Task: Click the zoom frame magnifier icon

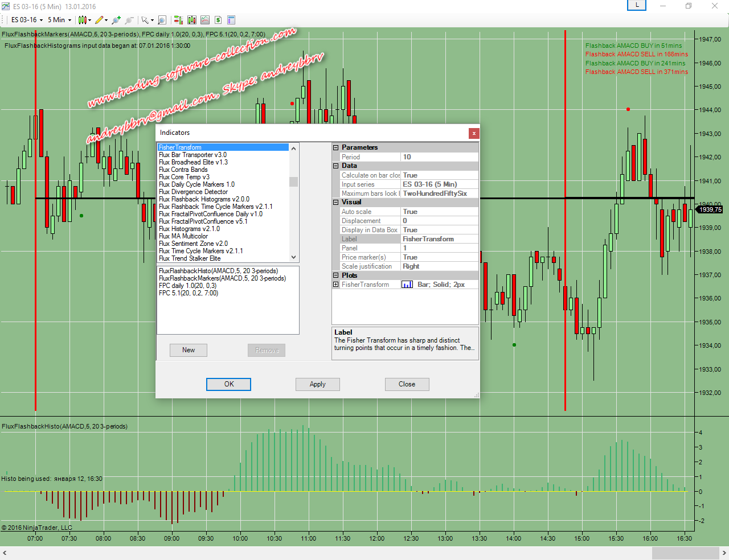Action: click(x=162, y=20)
